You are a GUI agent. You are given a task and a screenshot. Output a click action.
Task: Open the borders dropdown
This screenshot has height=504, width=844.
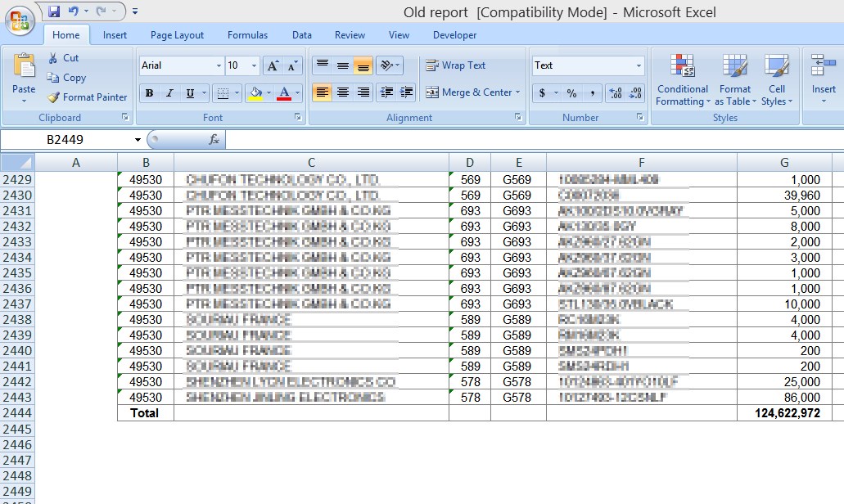pyautogui.click(x=237, y=93)
